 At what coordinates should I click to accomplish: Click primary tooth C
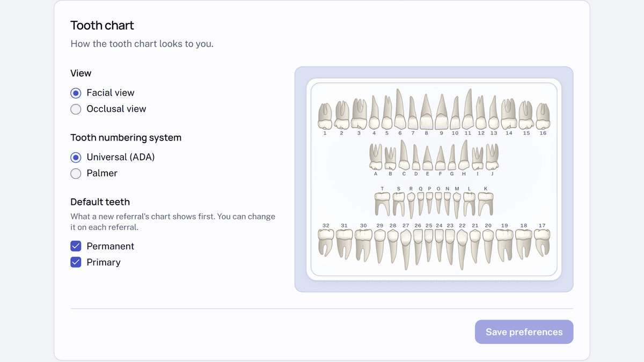click(404, 155)
